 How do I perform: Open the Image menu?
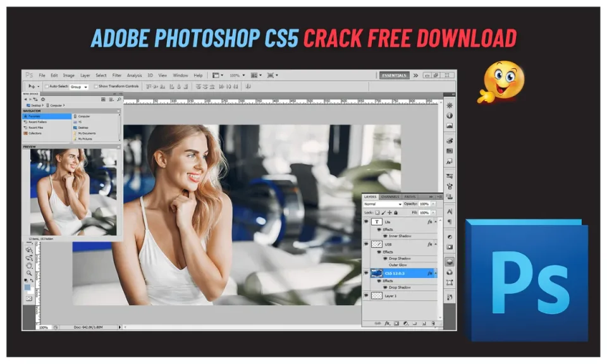point(68,75)
